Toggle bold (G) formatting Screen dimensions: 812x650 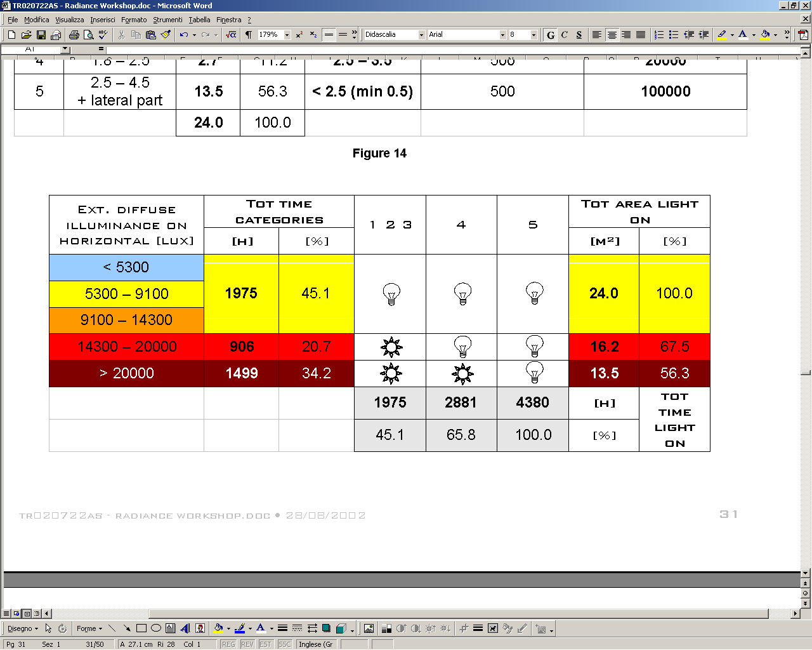click(550, 35)
